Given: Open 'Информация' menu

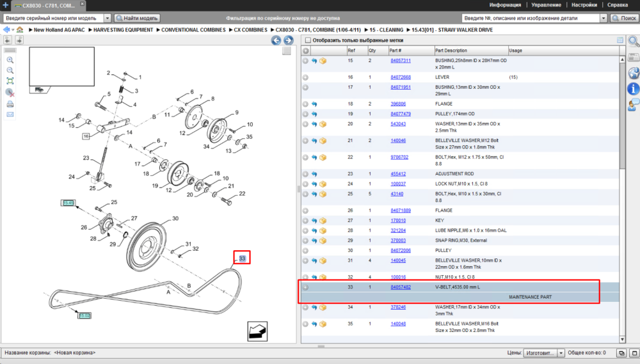Looking at the screenshot, I should (505, 5).
